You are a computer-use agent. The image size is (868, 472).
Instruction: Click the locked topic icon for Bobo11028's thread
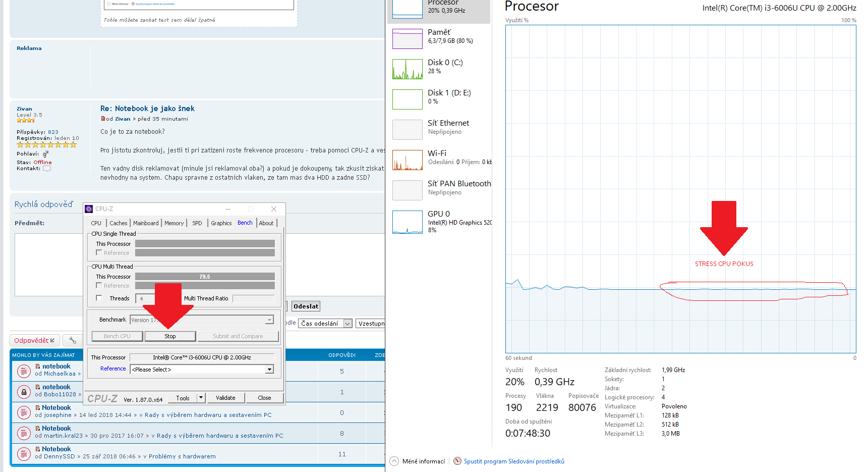click(24, 392)
